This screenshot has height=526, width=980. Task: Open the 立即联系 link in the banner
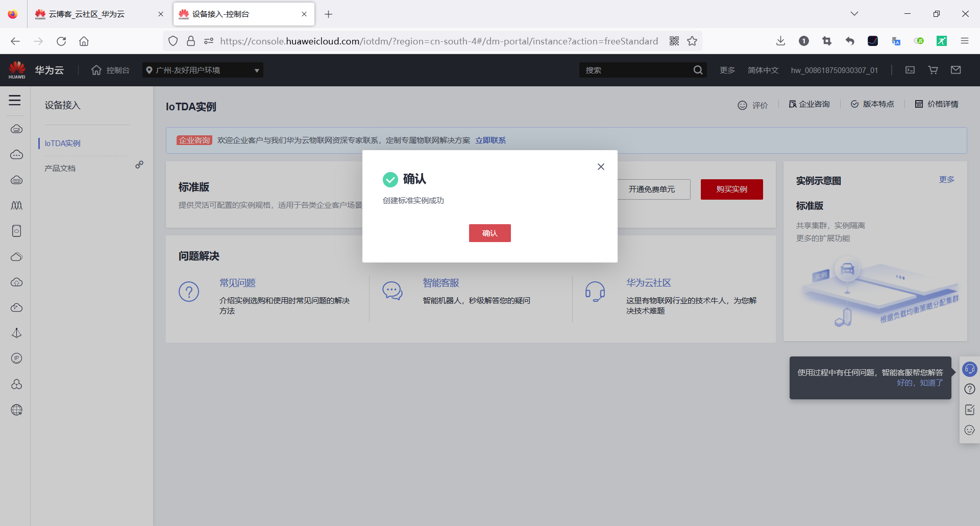[490, 140]
